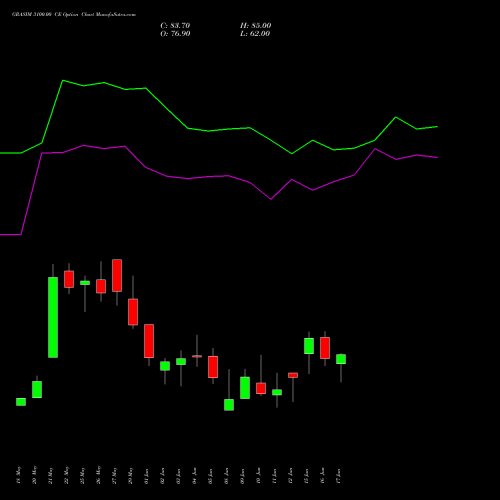Select the 01 Jun date label

tap(147, 476)
